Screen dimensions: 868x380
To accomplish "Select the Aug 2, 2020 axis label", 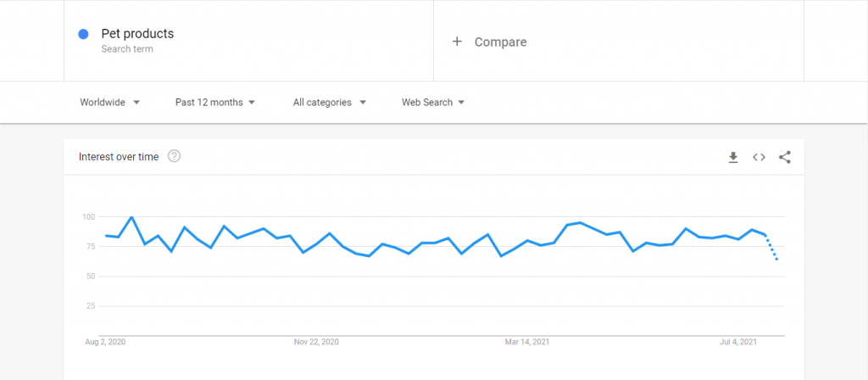I will (105, 342).
